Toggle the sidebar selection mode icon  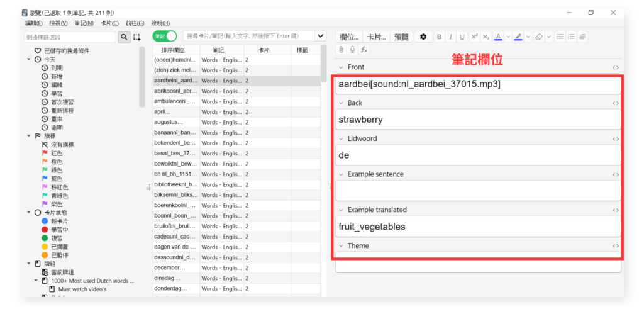136,37
